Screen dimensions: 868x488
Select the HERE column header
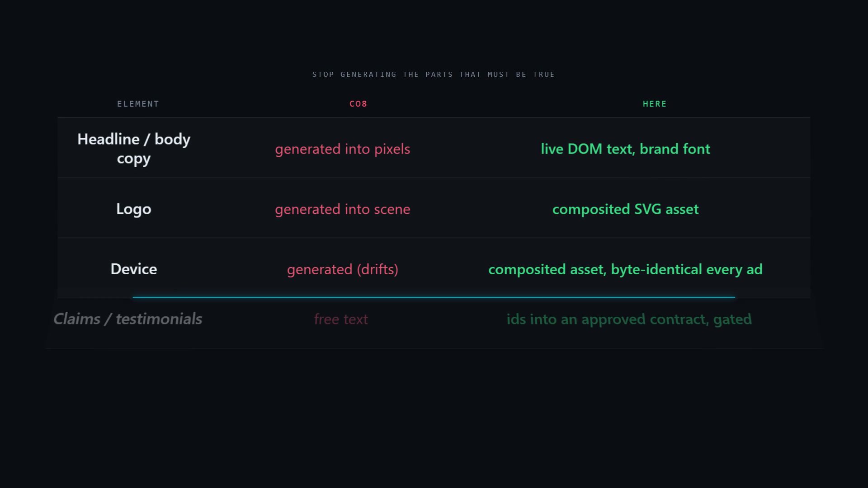[655, 104]
